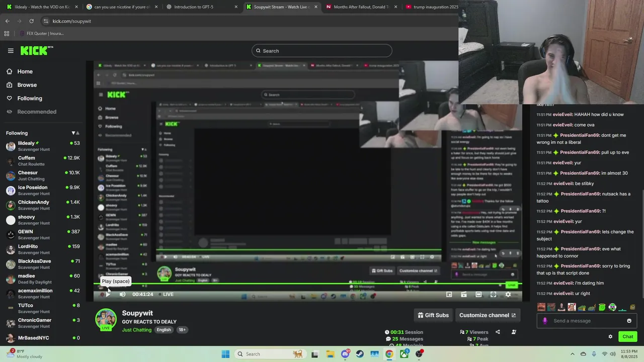Viewport: 644px width, 362px height.
Task: Open the hamburger sidebar menu
Action: (11, 51)
